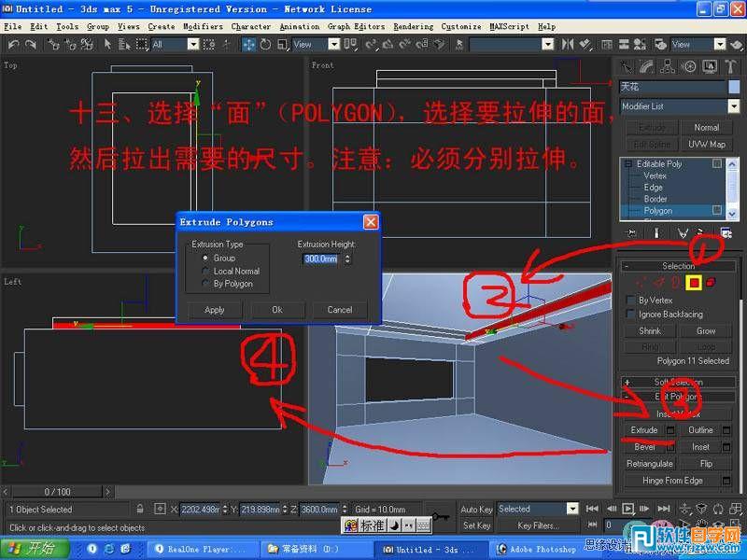Enable the By Vertex checkbox
This screenshot has height=560, width=747.
[x=630, y=300]
